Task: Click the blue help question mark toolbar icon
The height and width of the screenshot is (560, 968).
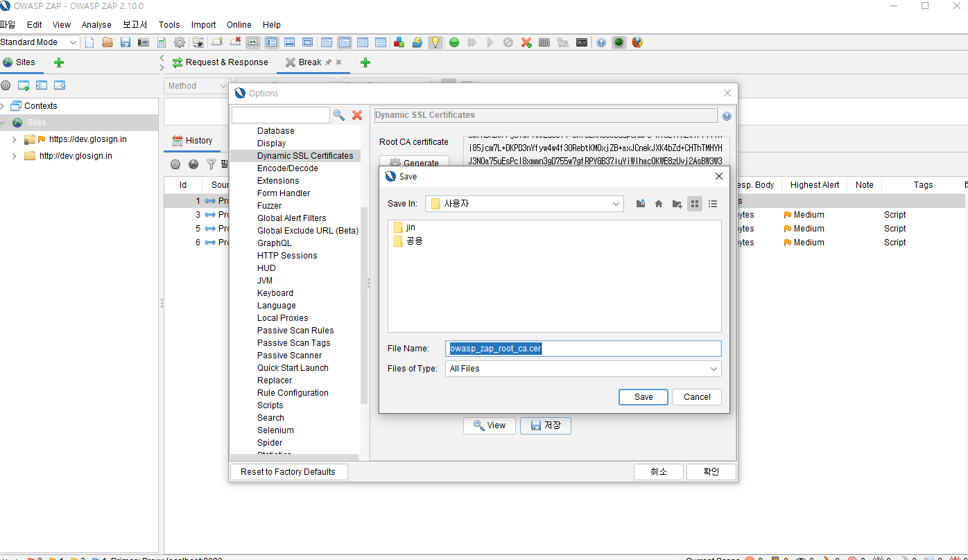Action: coord(601,42)
